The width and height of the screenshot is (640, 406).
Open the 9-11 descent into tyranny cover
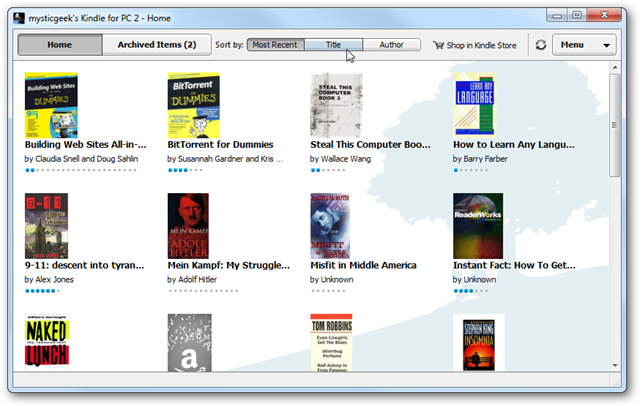point(46,226)
